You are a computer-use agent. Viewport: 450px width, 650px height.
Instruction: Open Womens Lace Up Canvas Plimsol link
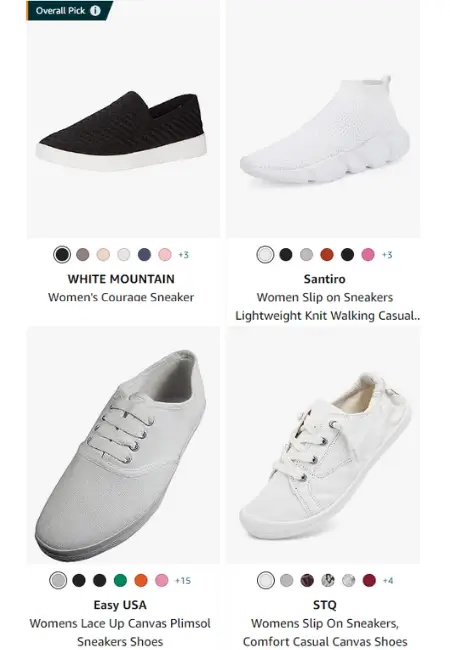tap(120, 633)
